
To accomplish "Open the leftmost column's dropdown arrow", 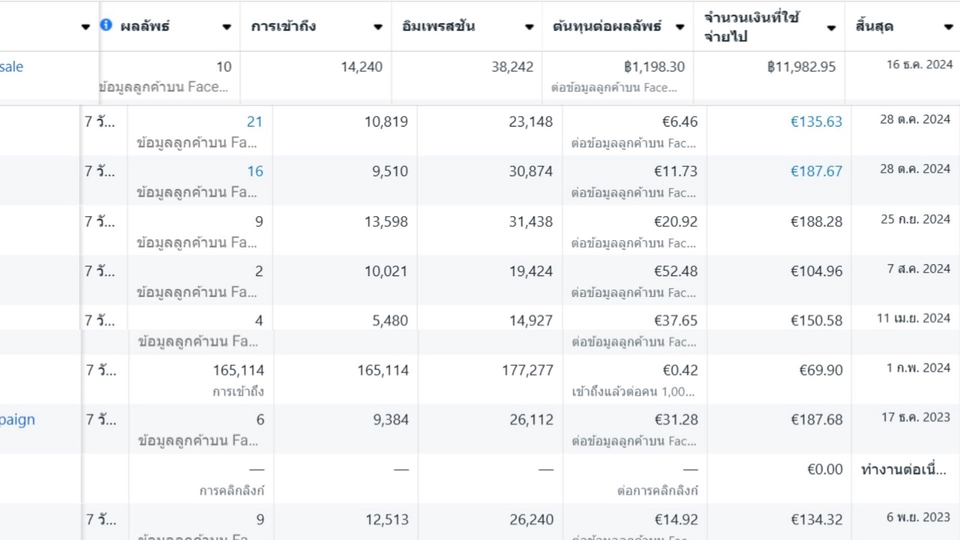I will pos(85,27).
